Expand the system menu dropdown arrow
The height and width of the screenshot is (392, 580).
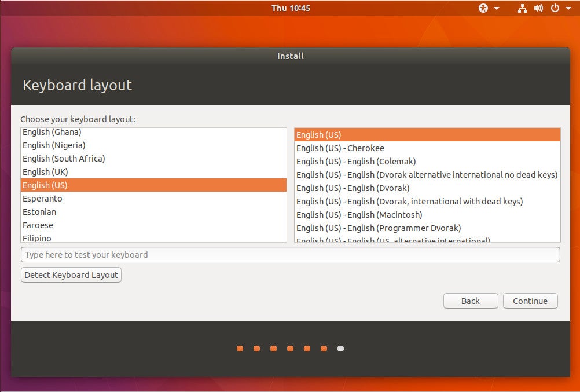pos(568,8)
